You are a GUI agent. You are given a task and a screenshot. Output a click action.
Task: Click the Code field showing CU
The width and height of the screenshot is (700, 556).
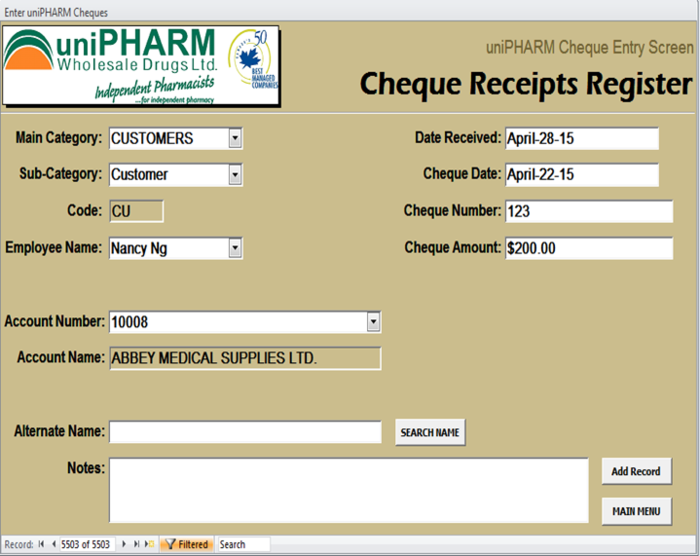point(137,211)
